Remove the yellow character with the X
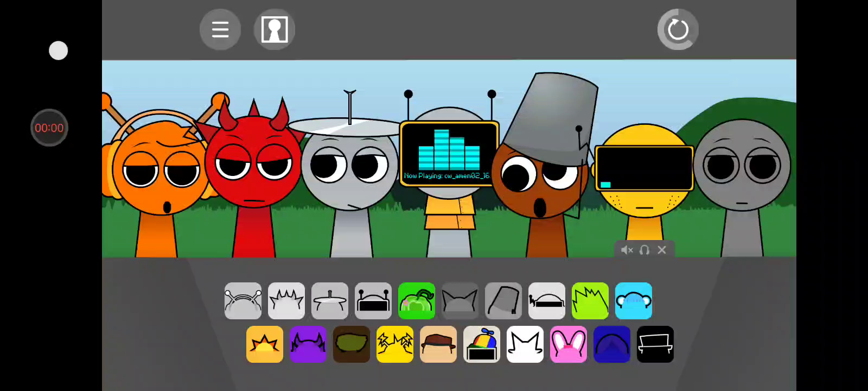Viewport: 868px width, 391px height. pos(662,250)
